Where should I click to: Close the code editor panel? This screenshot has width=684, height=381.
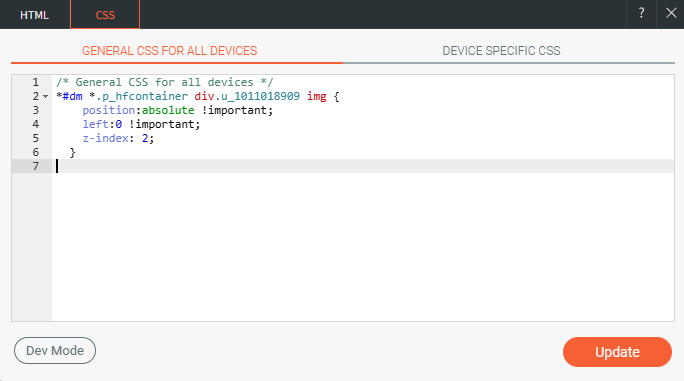(671, 14)
